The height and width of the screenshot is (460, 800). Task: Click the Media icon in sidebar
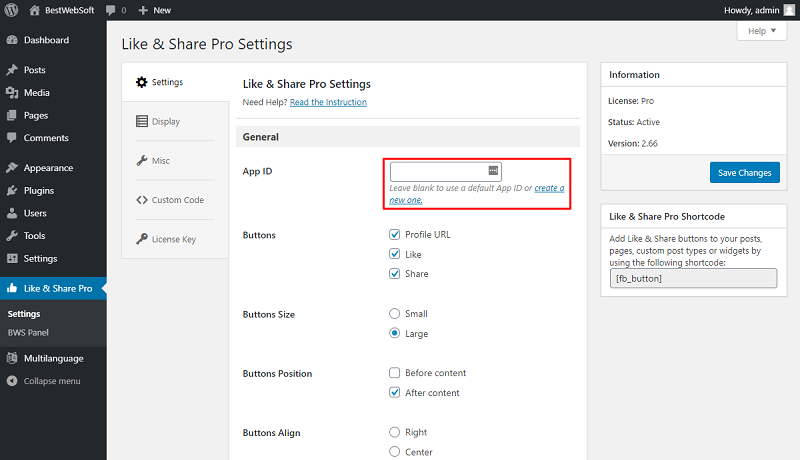pos(12,93)
